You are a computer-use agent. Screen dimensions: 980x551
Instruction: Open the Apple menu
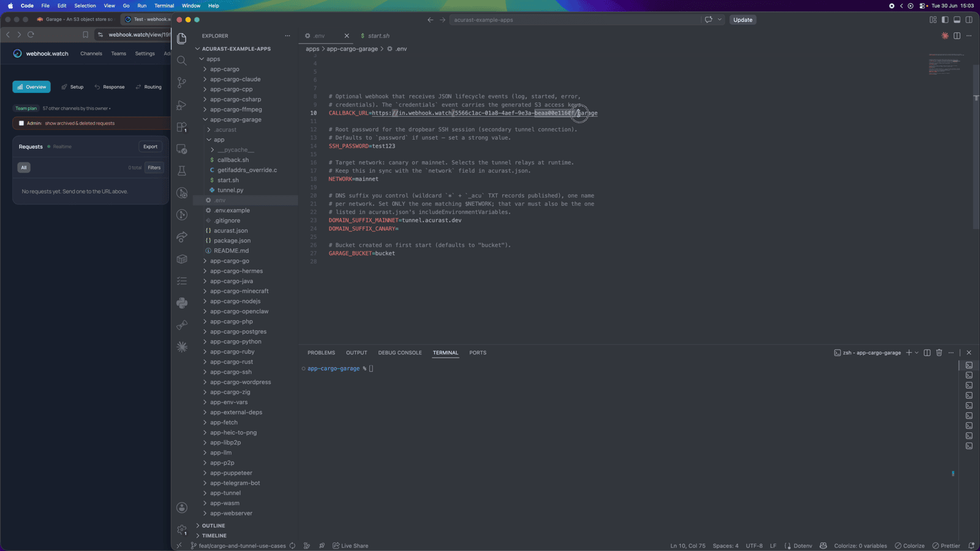(x=10, y=6)
